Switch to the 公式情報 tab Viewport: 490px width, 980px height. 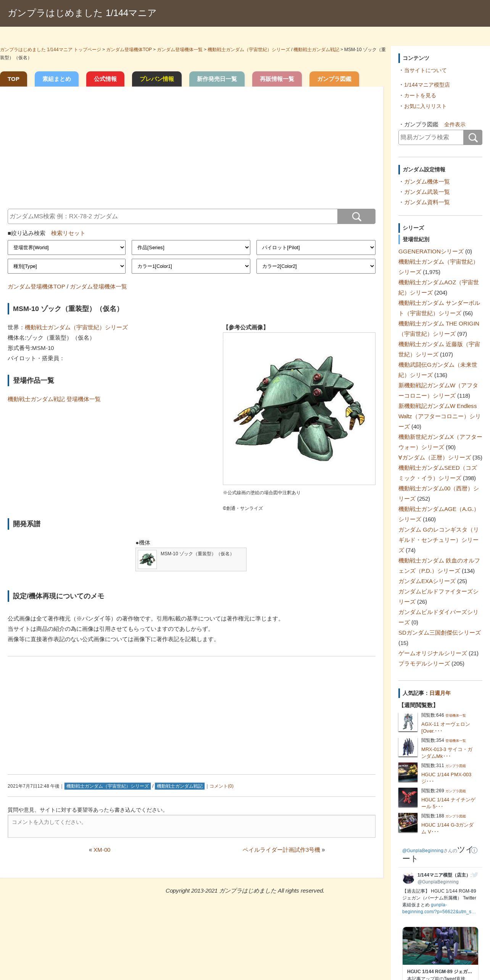pos(105,79)
